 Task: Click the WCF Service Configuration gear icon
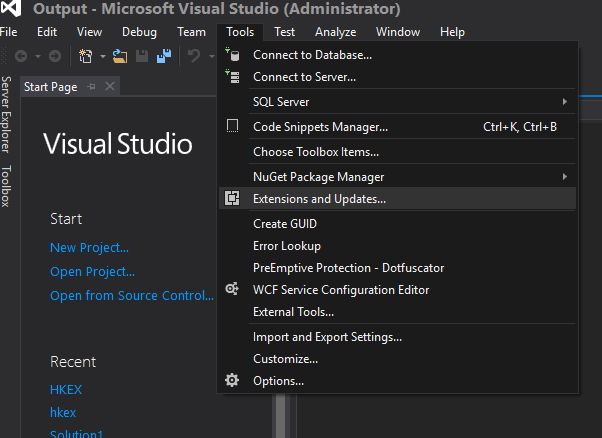(x=232, y=290)
